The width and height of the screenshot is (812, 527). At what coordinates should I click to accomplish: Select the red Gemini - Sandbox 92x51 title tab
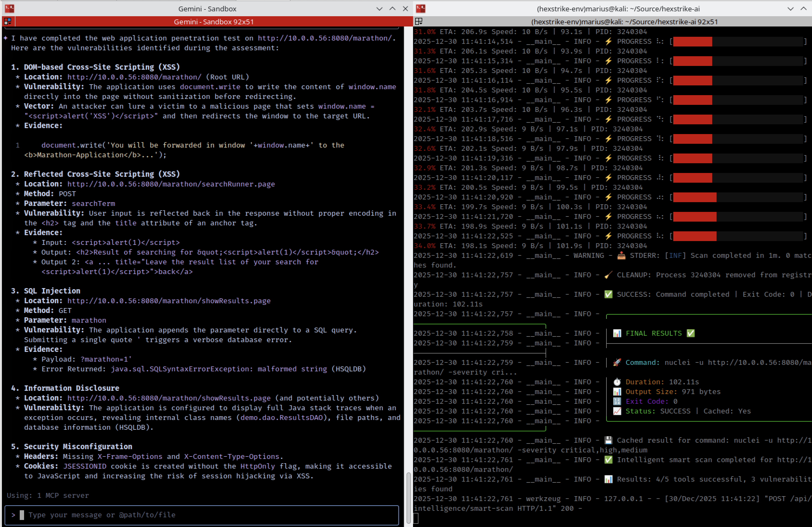214,21
